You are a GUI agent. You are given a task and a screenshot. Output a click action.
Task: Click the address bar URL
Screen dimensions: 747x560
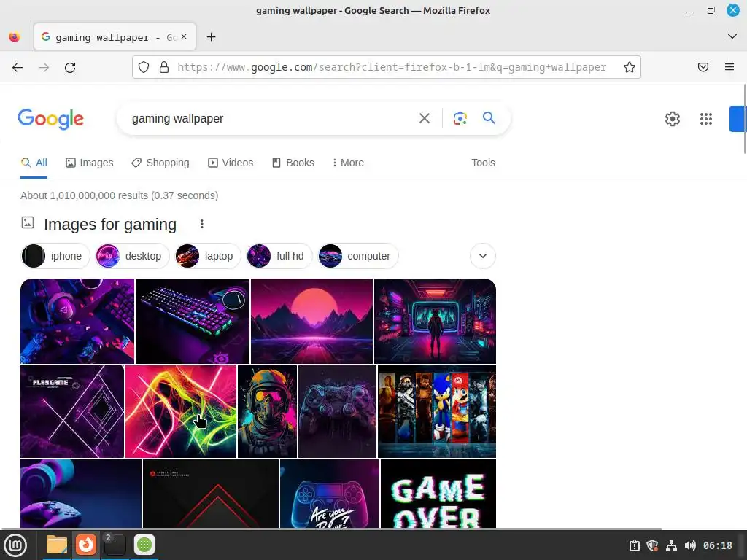pos(392,67)
